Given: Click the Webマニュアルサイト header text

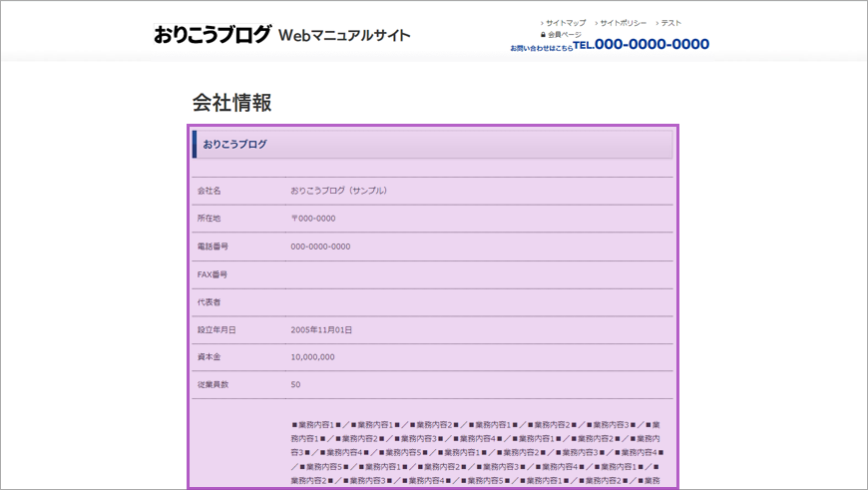Looking at the screenshot, I should (344, 36).
